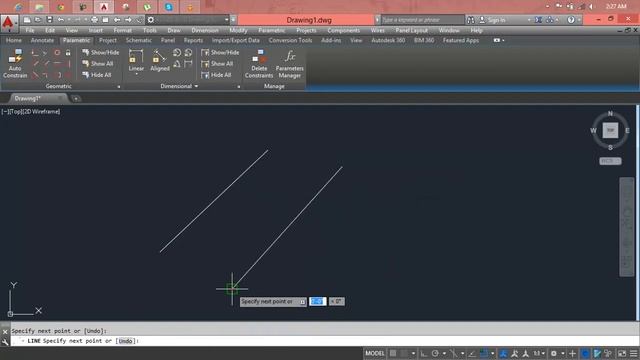
Task: Toggle polar tracking in status bar
Action: pos(435,353)
